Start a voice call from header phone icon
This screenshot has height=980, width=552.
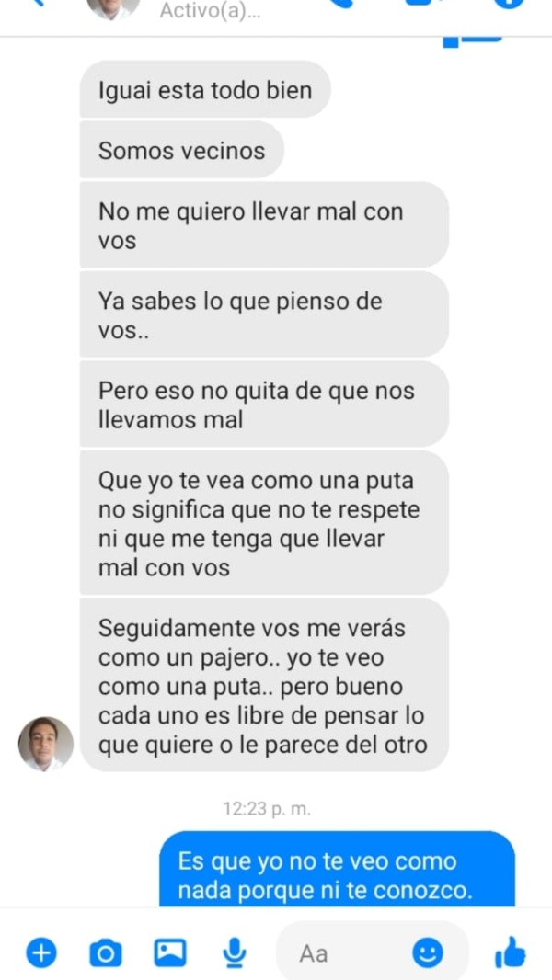[340, 3]
